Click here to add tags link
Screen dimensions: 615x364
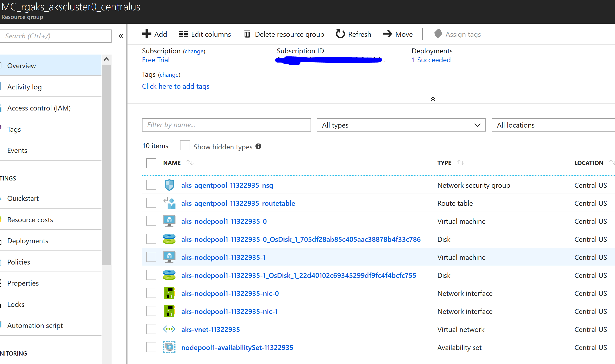coord(176,86)
